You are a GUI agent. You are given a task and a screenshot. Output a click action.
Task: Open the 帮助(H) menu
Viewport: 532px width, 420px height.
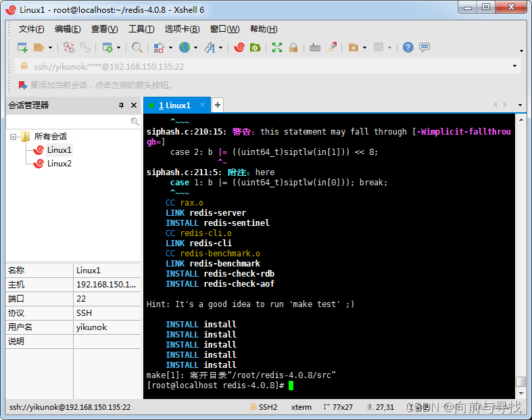pyautogui.click(x=264, y=29)
